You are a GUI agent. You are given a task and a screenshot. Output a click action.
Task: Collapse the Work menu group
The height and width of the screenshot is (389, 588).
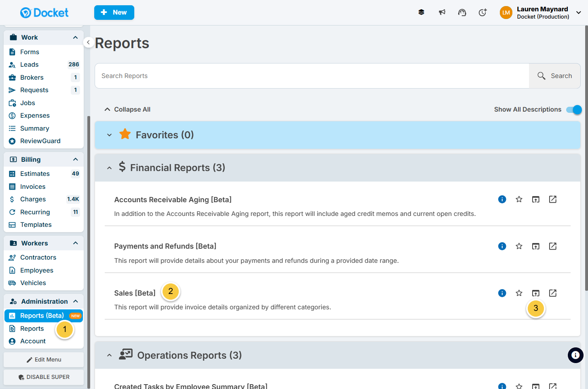tap(75, 37)
